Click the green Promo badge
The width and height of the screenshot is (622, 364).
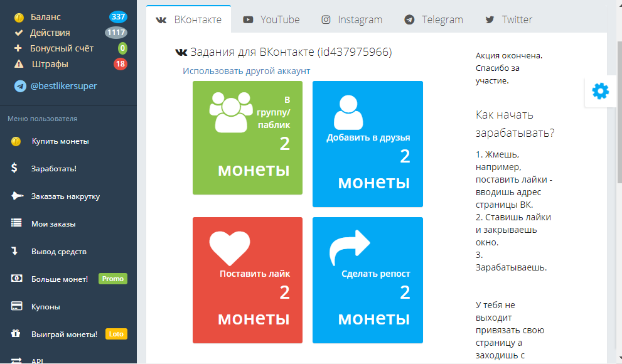point(112,279)
